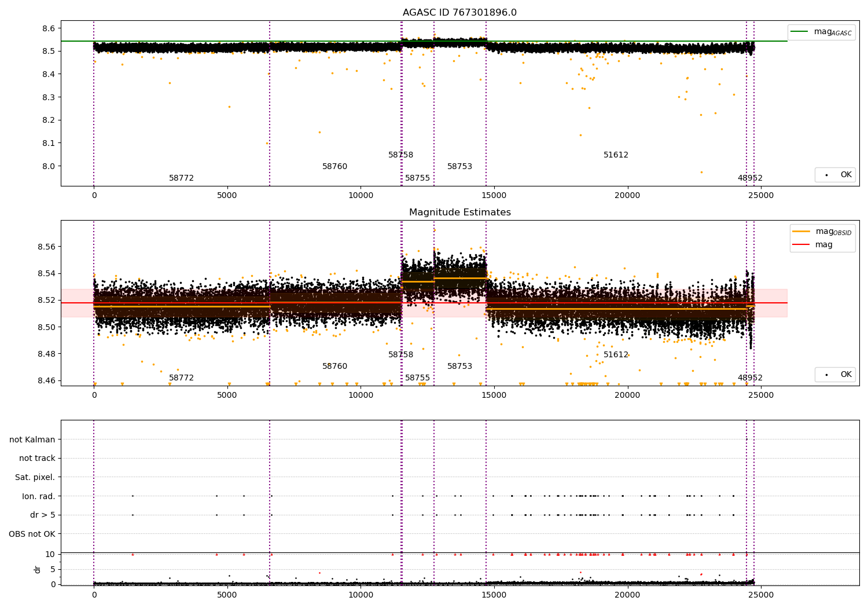The height and width of the screenshot is (608, 868).
Task: Select the 'dr > 5' row label
Action: pyautogui.click(x=43, y=515)
